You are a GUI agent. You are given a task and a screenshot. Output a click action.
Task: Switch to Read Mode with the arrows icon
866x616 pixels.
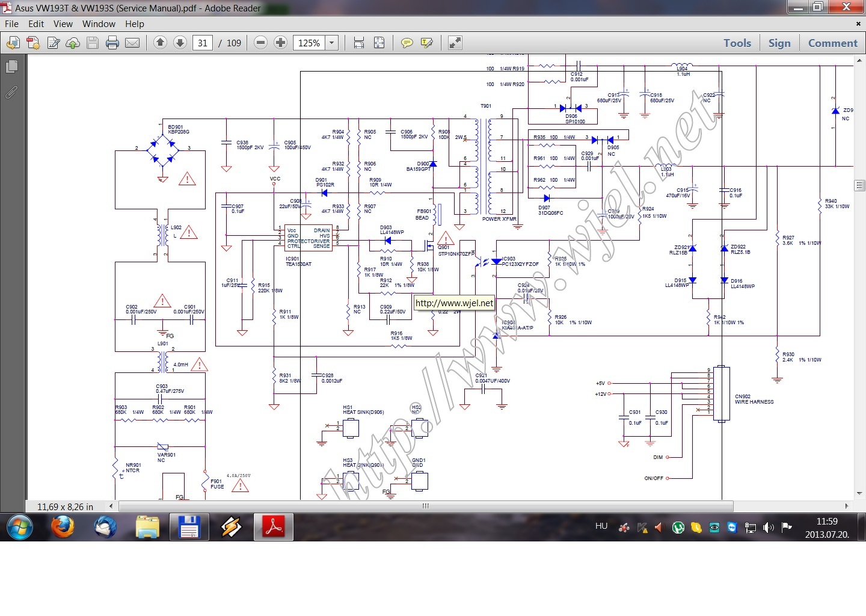pos(455,43)
